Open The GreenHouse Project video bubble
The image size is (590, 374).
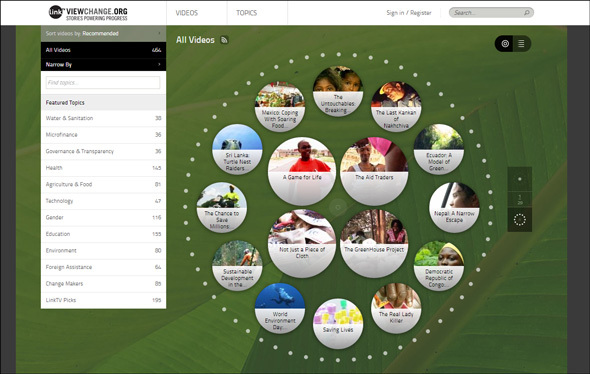[x=374, y=243]
